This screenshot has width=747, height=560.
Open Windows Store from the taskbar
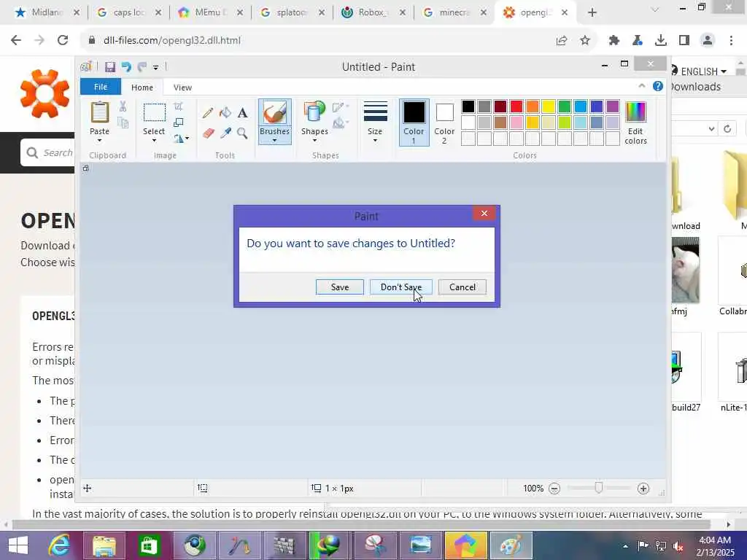pos(149,545)
